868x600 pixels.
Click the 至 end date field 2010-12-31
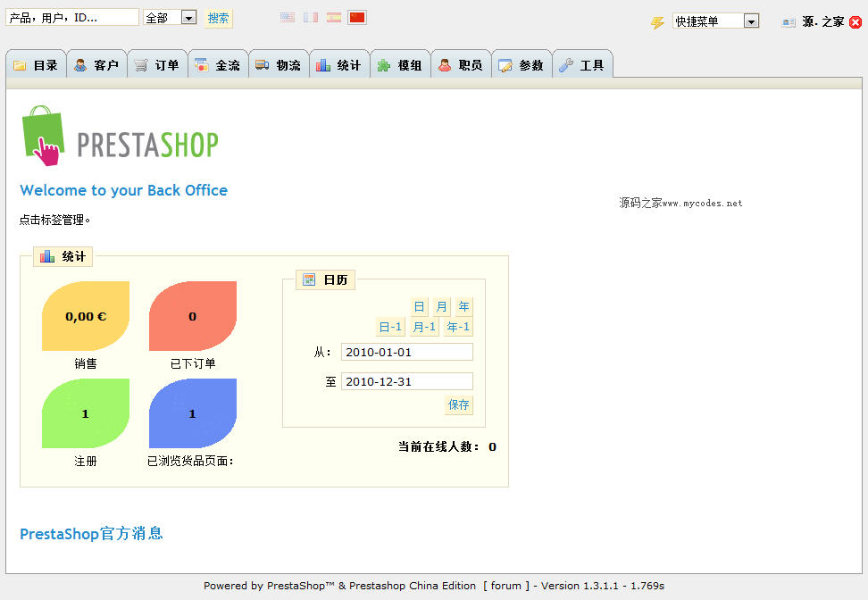(407, 381)
